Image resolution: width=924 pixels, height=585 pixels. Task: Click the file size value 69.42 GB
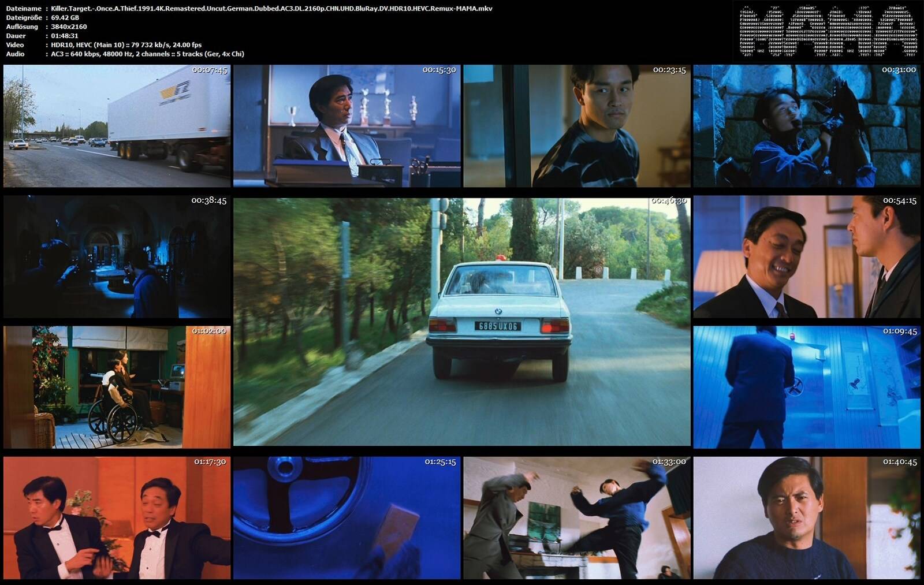tap(65, 18)
